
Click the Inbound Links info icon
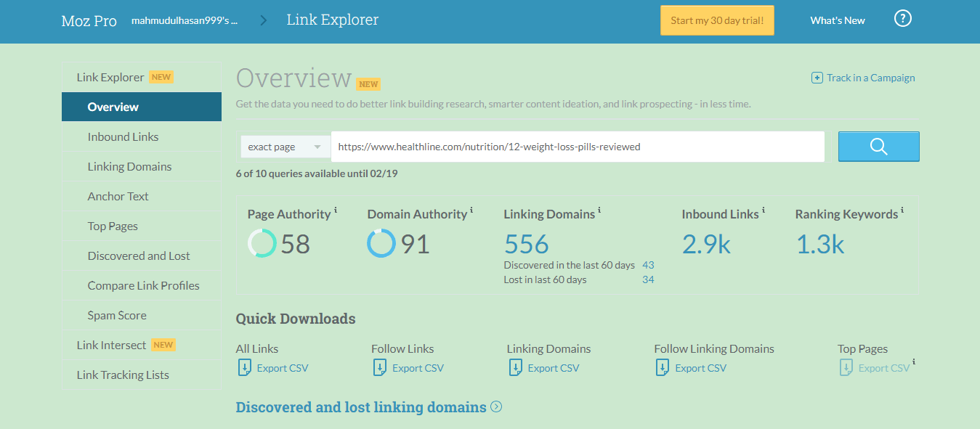pyautogui.click(x=764, y=211)
